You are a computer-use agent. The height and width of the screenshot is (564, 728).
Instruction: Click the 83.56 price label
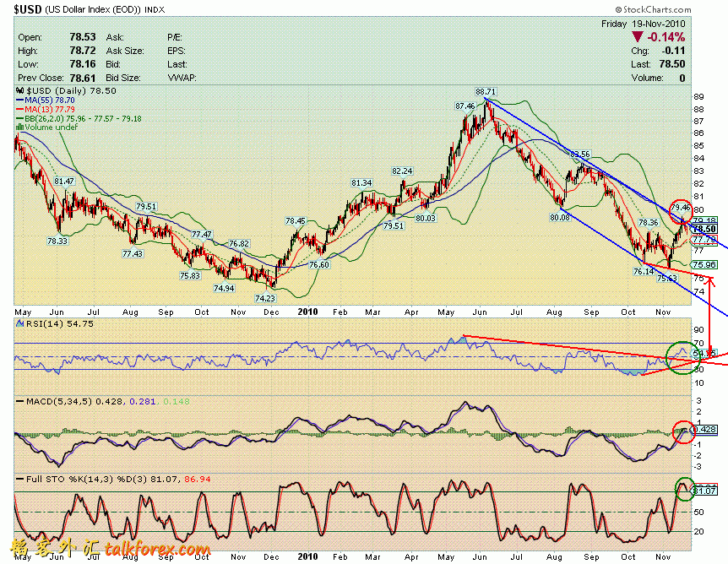coord(580,155)
